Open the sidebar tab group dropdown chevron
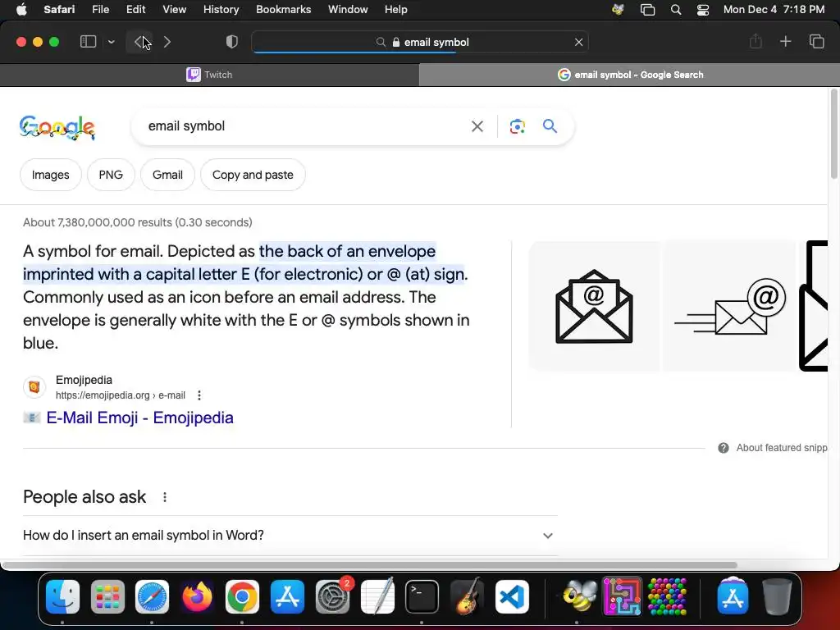 [111, 42]
